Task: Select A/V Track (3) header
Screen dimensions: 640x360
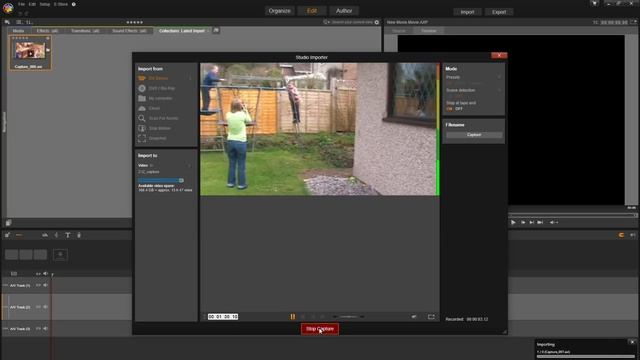Action: coord(20,329)
